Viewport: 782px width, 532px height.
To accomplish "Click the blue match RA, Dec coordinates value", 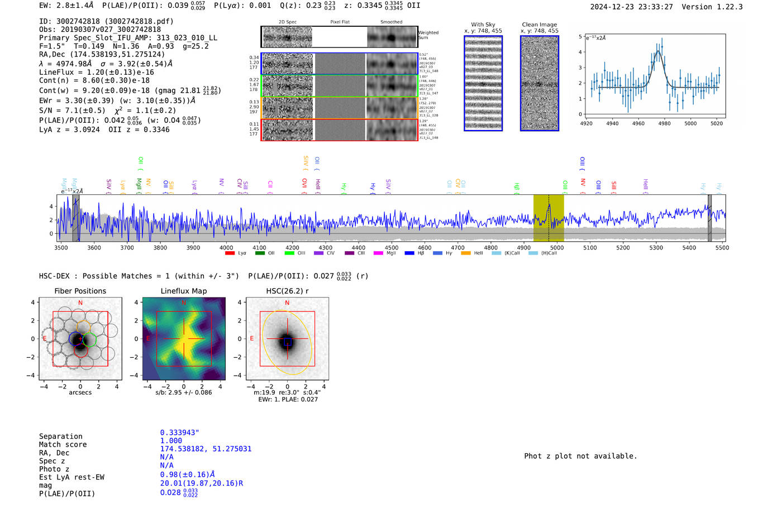I will (206, 449).
